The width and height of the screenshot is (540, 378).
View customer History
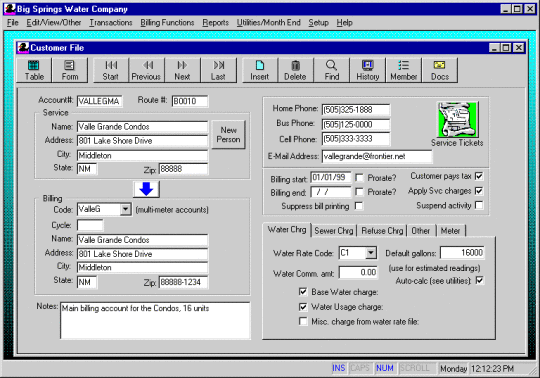point(367,70)
